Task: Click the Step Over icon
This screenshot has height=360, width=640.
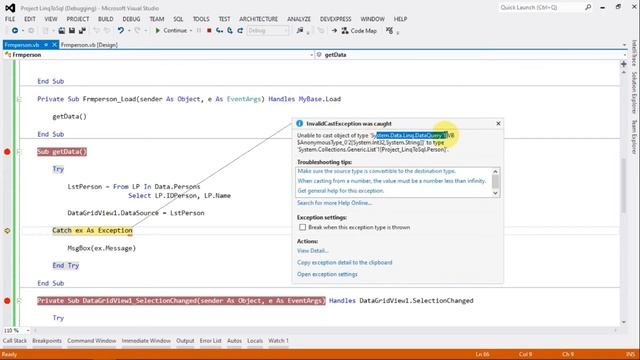Action: point(230,31)
